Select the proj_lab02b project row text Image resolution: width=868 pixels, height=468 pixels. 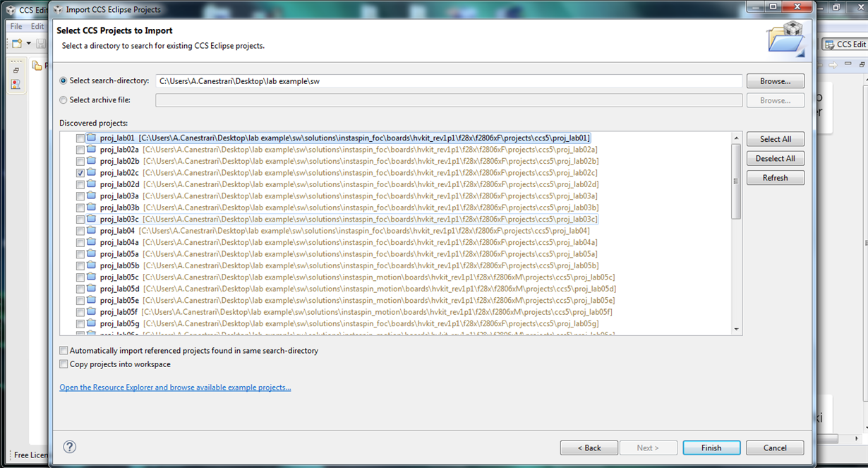(x=349, y=161)
